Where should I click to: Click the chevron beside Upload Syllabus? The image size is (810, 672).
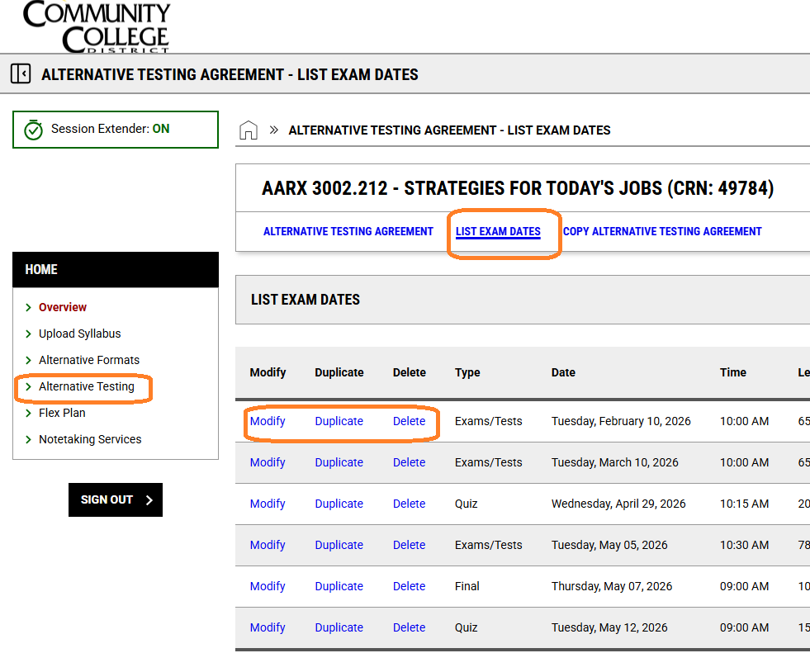coord(28,334)
